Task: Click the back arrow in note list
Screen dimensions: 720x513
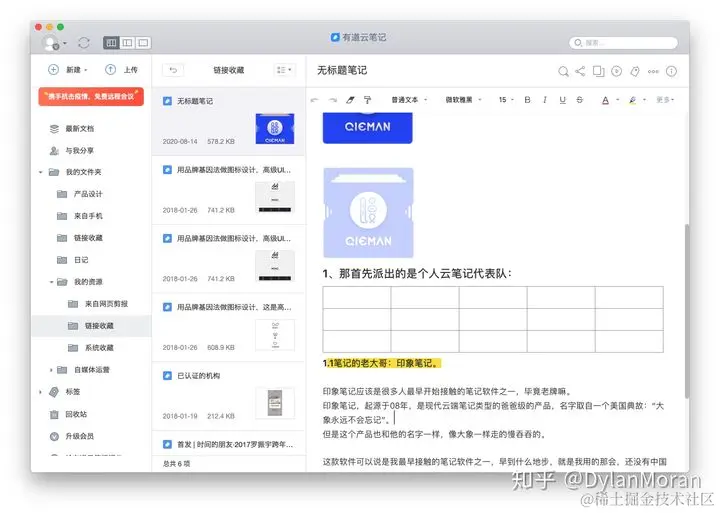Action: pyautogui.click(x=173, y=70)
